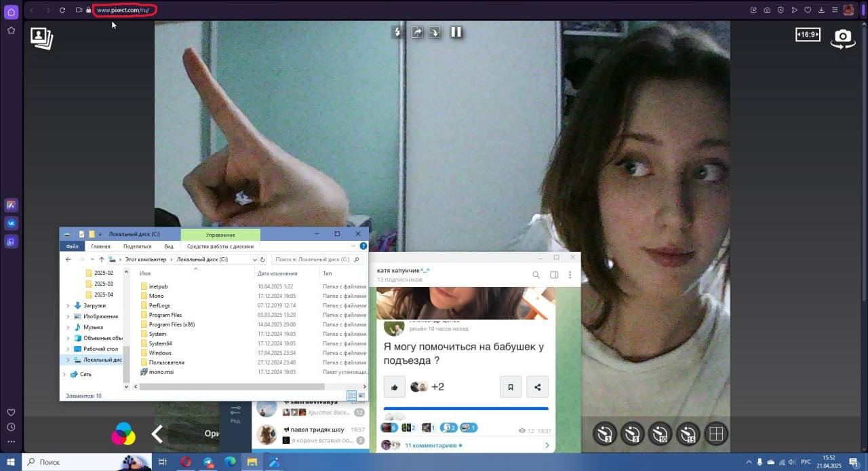Go back in Explorer navigation

[68, 259]
